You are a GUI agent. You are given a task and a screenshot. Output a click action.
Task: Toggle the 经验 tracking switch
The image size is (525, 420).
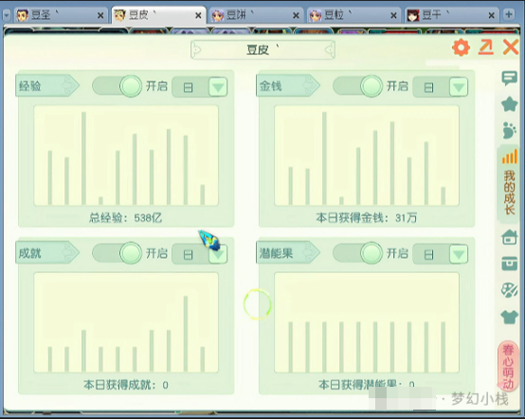click(x=118, y=86)
